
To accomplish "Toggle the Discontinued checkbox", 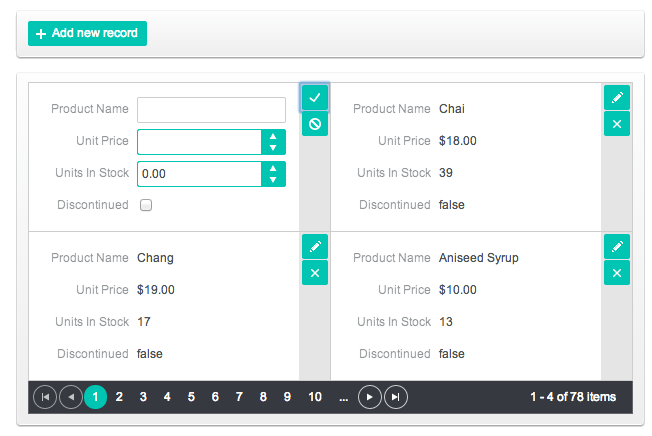I will point(146,205).
